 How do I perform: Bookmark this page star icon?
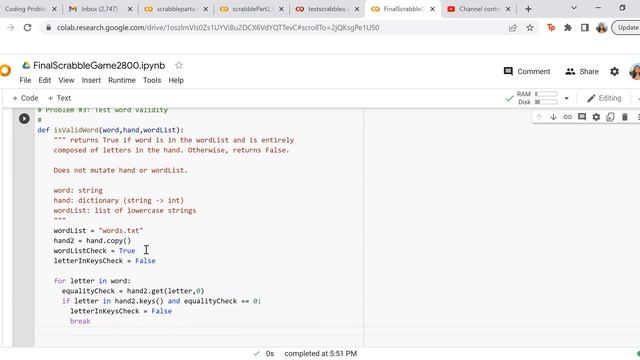click(x=530, y=28)
